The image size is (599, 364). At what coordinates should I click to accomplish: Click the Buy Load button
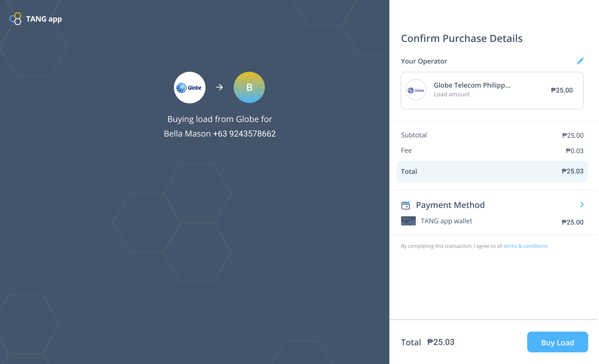[x=557, y=342]
